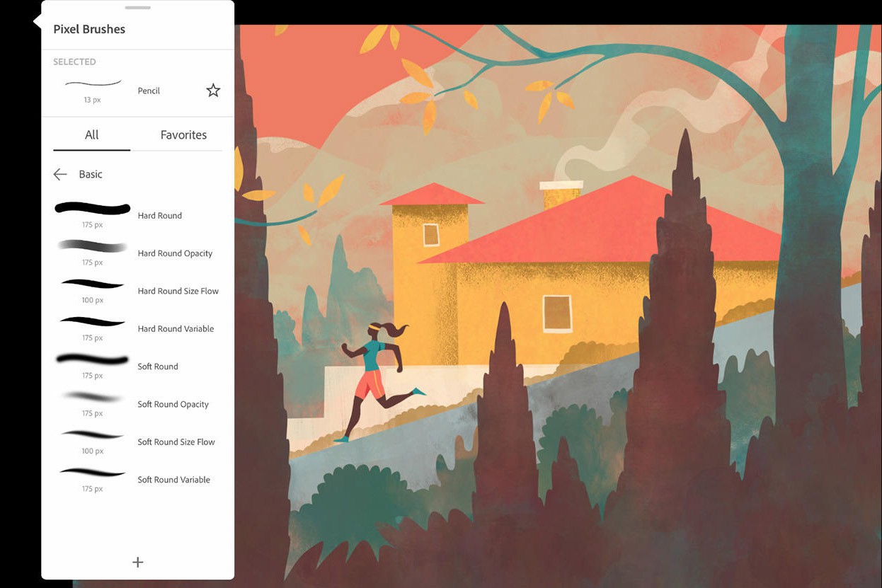Click the Pixel Brushes panel title
Screen dimensions: 882x588
[89, 29]
